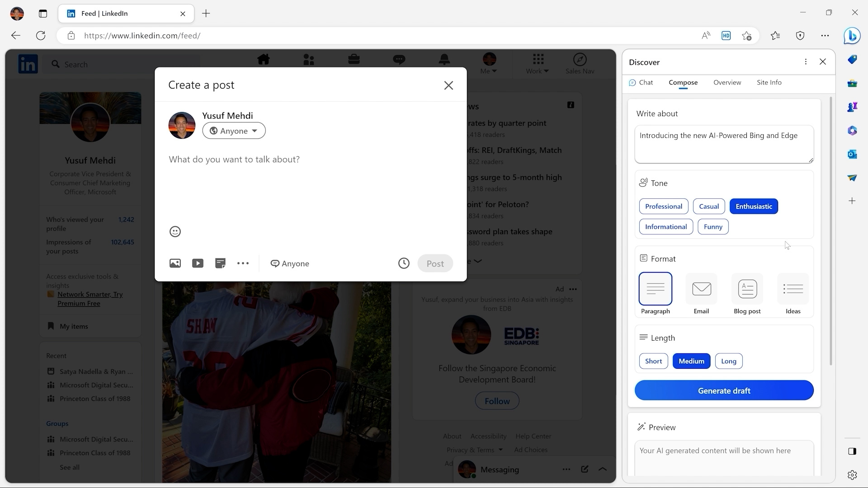Click the video attachment icon
868x488 pixels.
[197, 263]
